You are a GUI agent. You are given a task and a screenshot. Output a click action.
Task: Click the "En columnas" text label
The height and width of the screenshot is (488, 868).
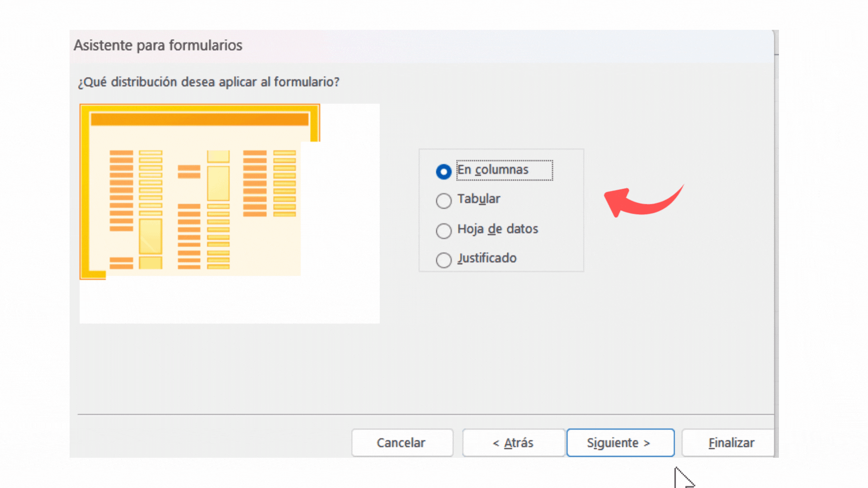coord(493,170)
